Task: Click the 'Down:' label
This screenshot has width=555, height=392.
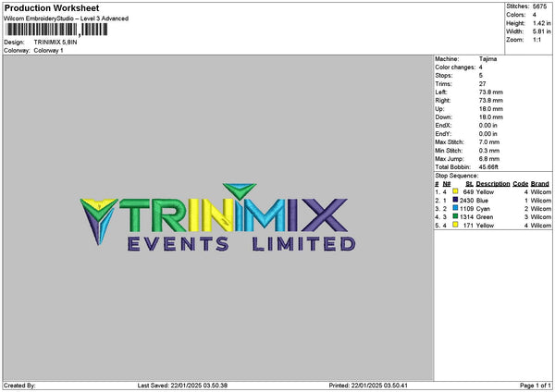Action: click(443, 117)
